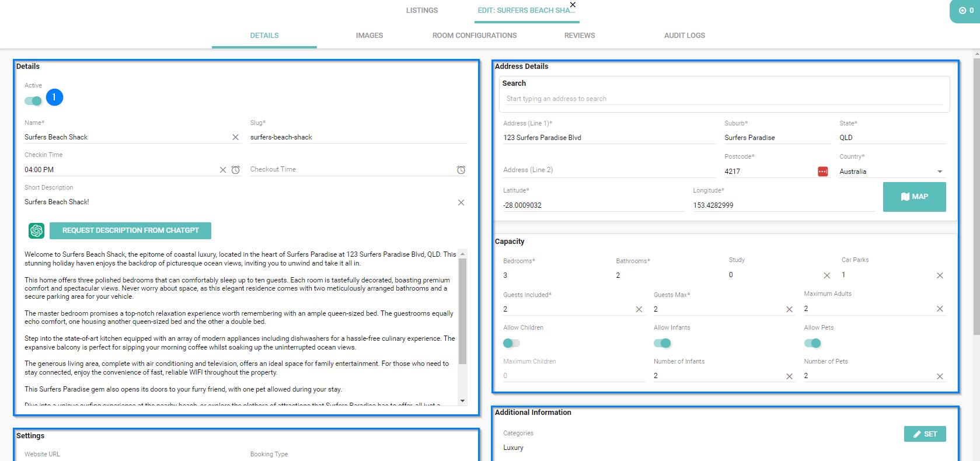980x461 pixels.
Task: Click the address search input field
Action: click(724, 99)
